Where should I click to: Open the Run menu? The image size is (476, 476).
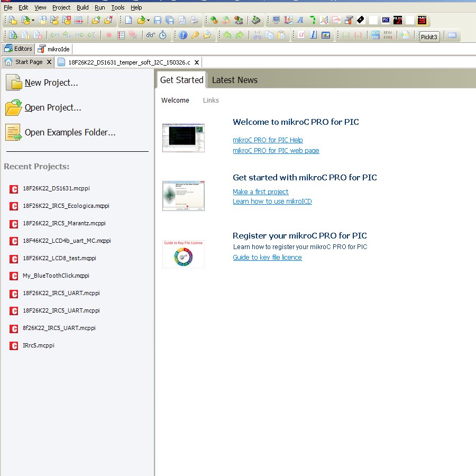(x=99, y=7)
